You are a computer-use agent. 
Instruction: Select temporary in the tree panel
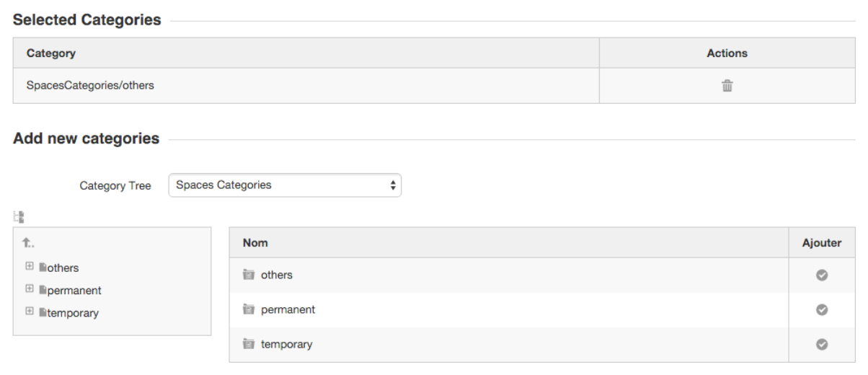coord(73,313)
